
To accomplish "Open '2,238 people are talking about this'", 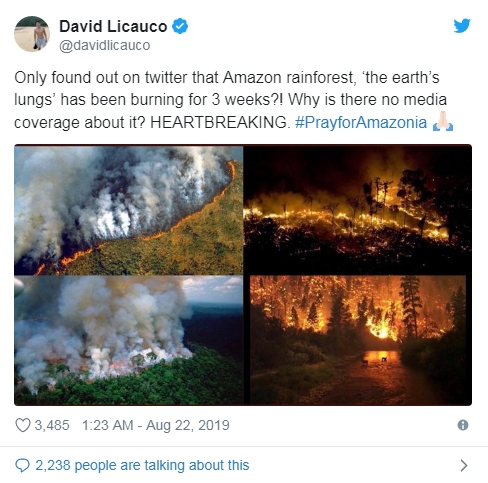I will click(142, 465).
